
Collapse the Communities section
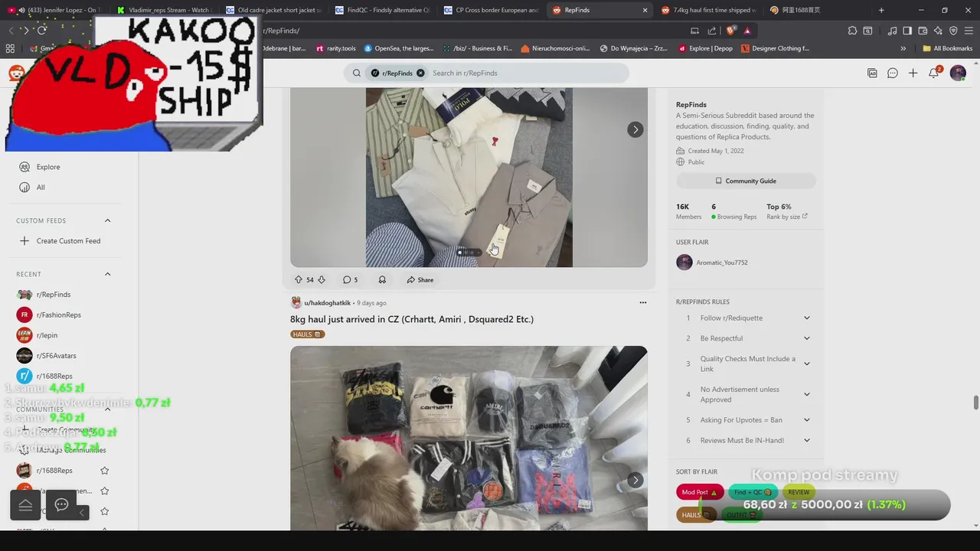107,409
